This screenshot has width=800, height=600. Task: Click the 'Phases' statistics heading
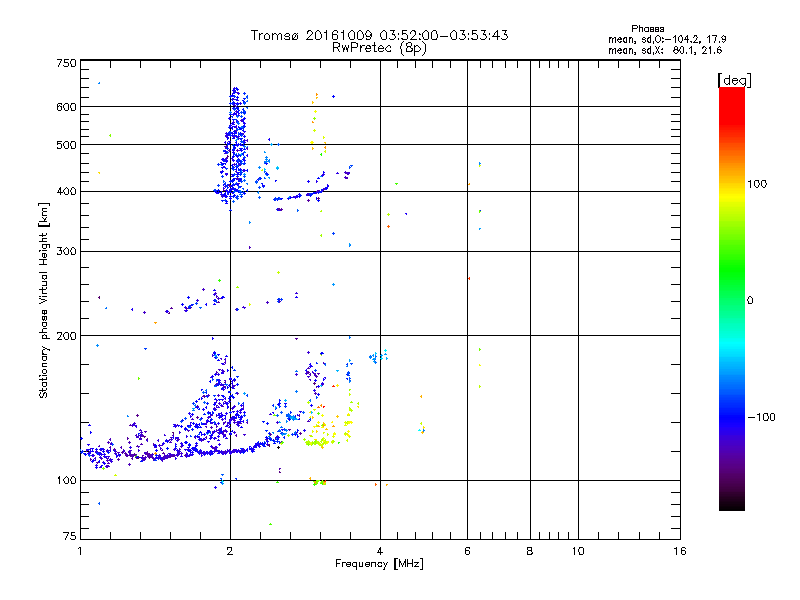[647, 29]
